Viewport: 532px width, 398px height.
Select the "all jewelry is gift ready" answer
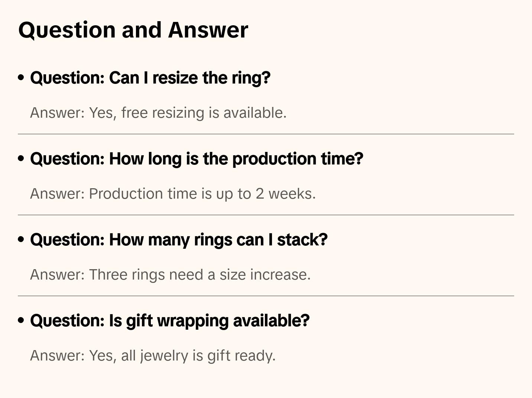pyautogui.click(x=153, y=356)
